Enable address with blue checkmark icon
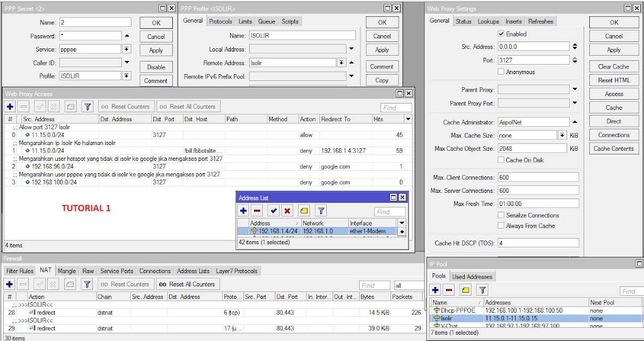 point(274,211)
